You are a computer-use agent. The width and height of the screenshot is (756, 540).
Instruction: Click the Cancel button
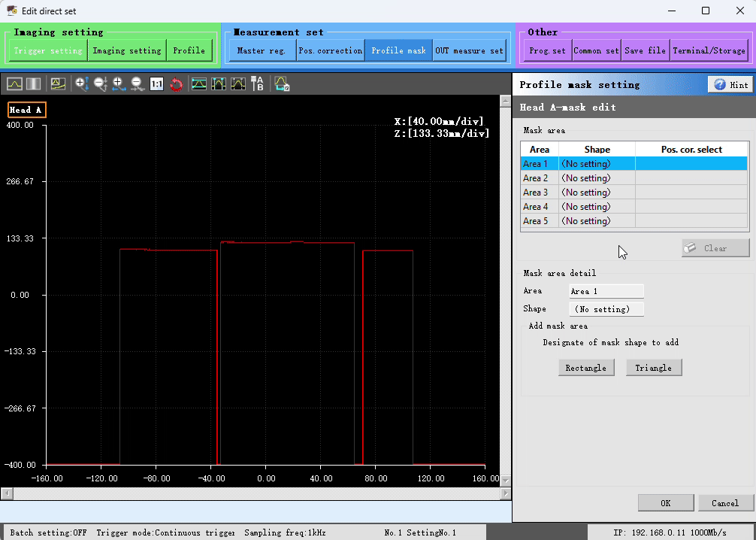(725, 503)
